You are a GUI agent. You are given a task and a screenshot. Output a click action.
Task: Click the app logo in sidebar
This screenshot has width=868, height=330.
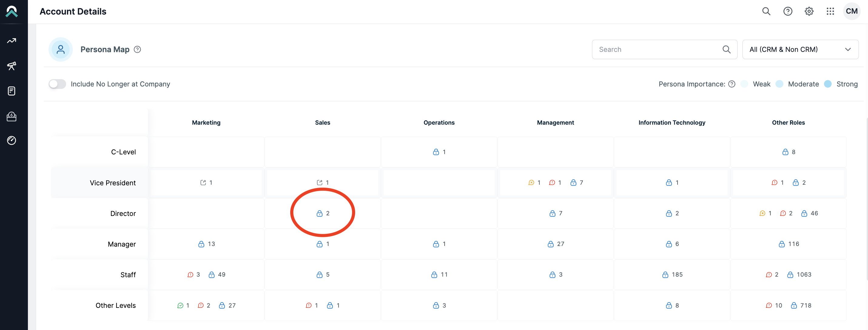click(x=12, y=12)
